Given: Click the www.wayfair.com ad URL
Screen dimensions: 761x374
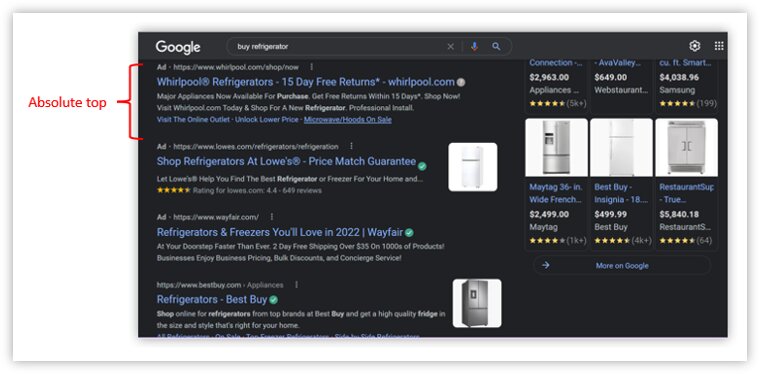Looking at the screenshot, I should (x=216, y=216).
